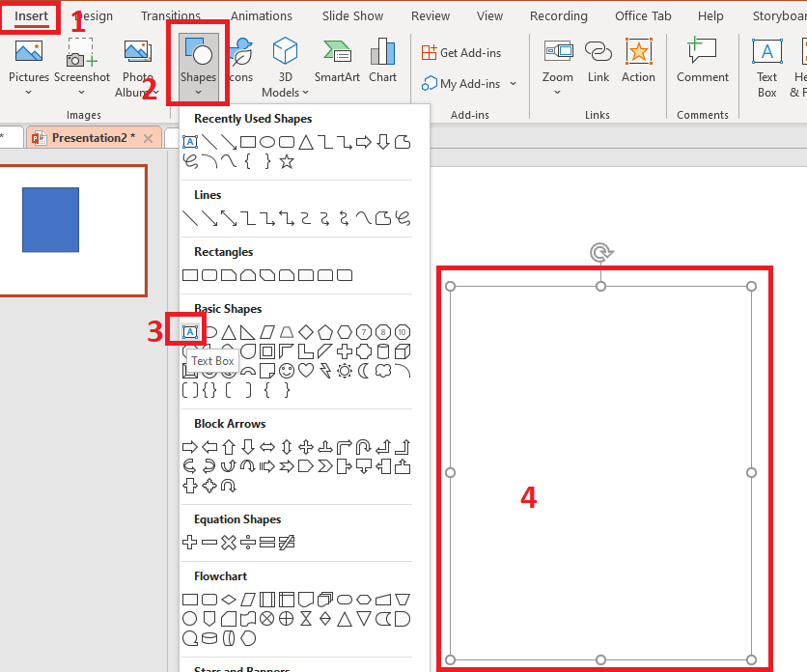Switch to the Recording tab
807x672 pixels.
558,16
